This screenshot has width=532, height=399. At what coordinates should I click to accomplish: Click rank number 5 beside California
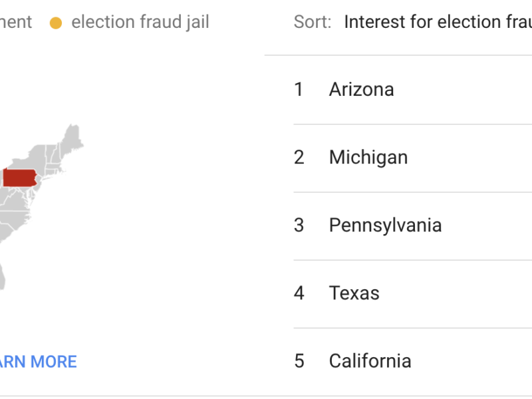pos(299,361)
